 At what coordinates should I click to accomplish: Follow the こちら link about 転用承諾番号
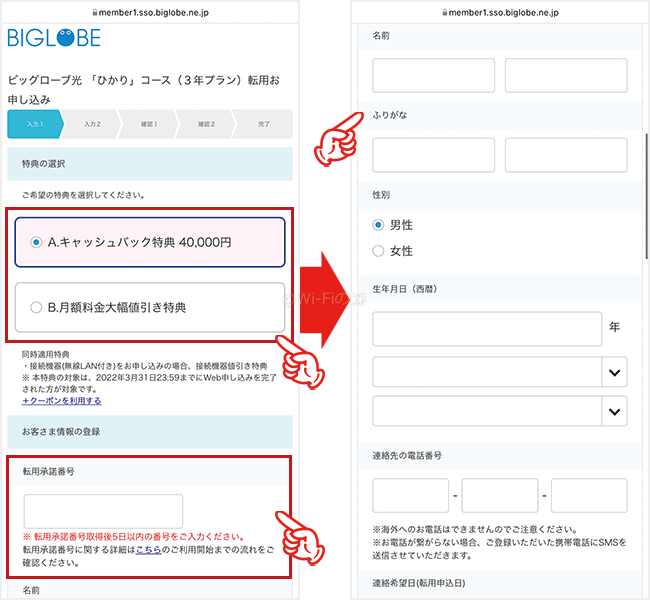tap(148, 549)
